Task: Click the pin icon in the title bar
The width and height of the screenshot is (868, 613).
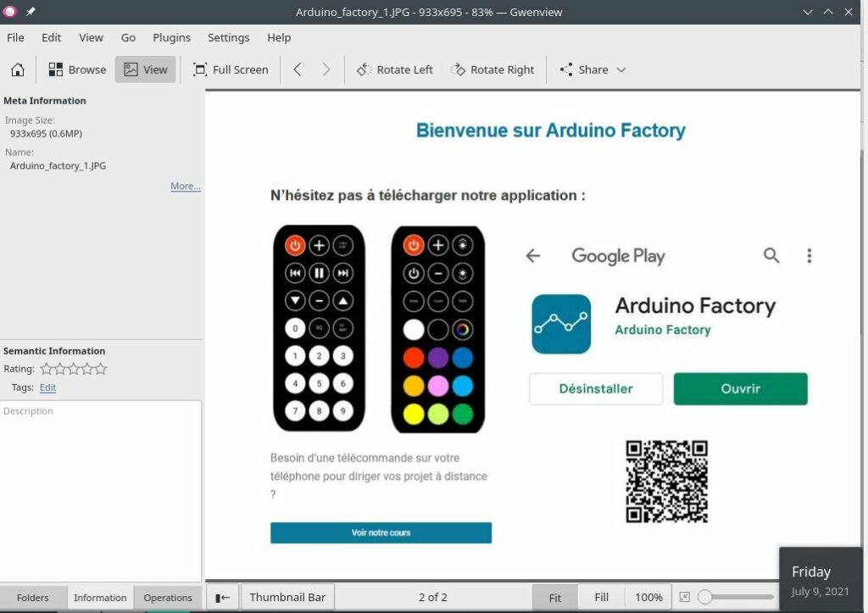Action: pyautogui.click(x=31, y=12)
